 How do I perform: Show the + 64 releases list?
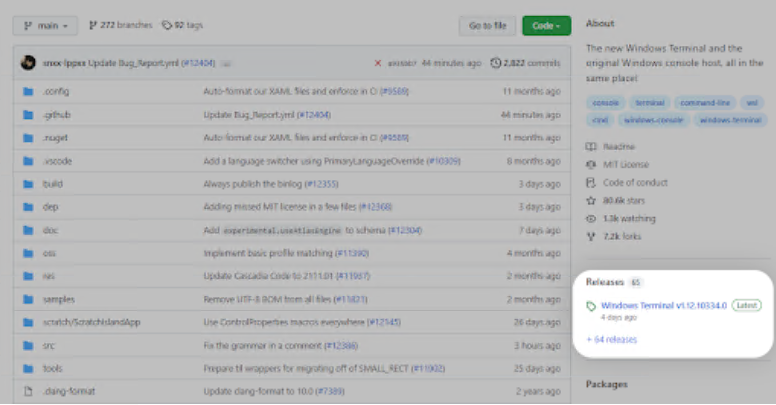[x=612, y=340]
